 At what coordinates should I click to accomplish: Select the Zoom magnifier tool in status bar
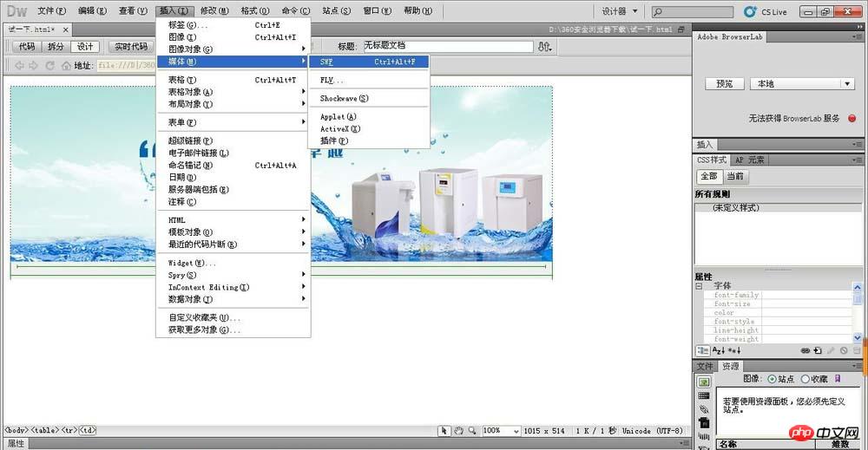click(472, 431)
